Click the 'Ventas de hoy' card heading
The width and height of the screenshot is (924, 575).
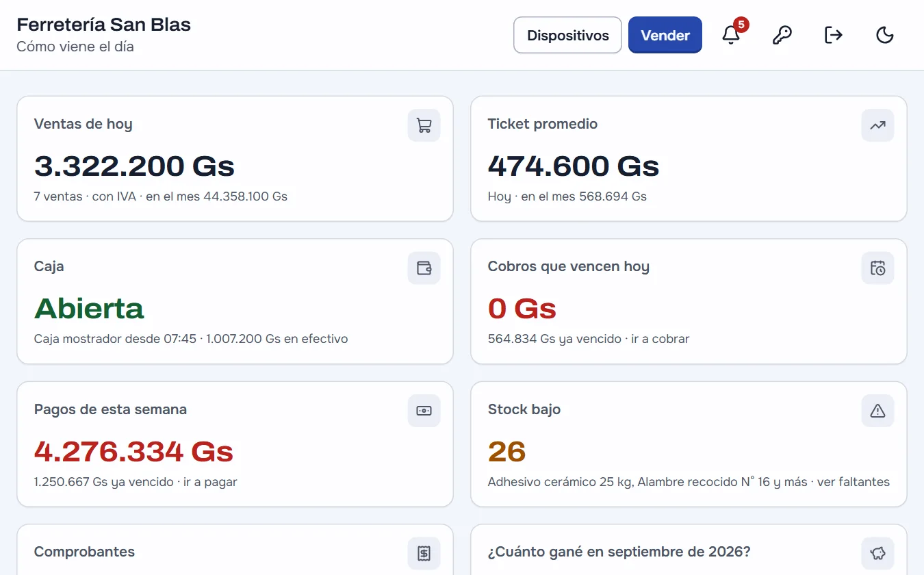point(84,124)
